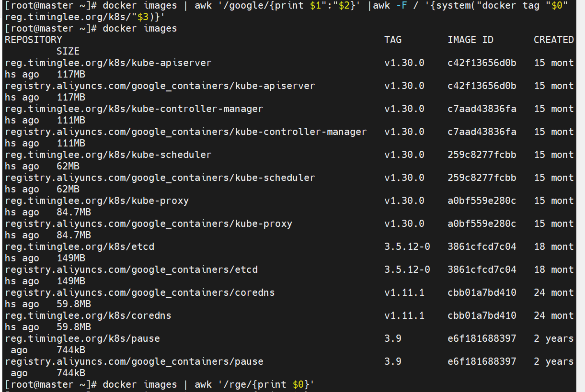585x392 pixels.
Task: Select reg.timinglee.org/k8s/pause repository name
Action: (x=82, y=338)
